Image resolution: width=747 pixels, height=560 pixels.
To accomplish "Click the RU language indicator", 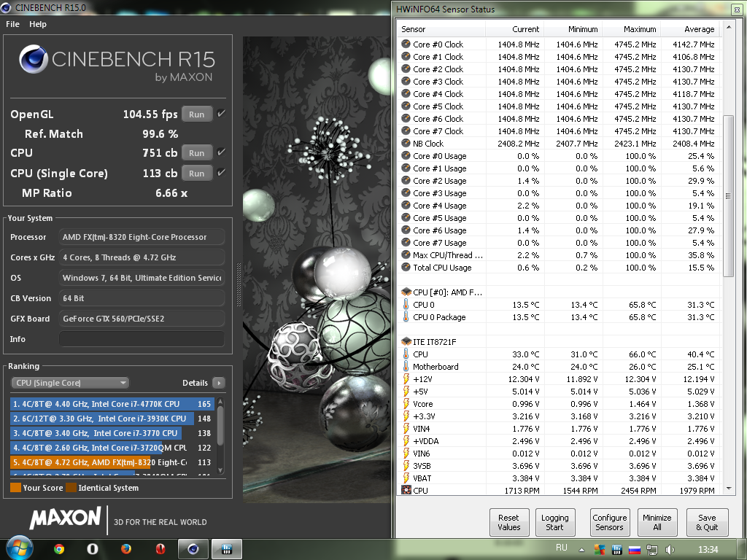I will [x=562, y=548].
